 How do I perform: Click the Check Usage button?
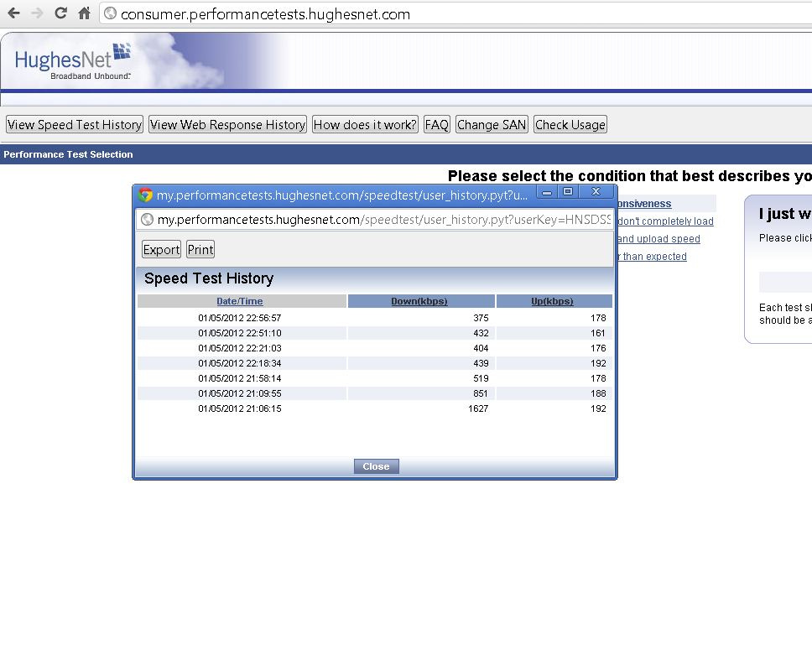pyautogui.click(x=570, y=124)
